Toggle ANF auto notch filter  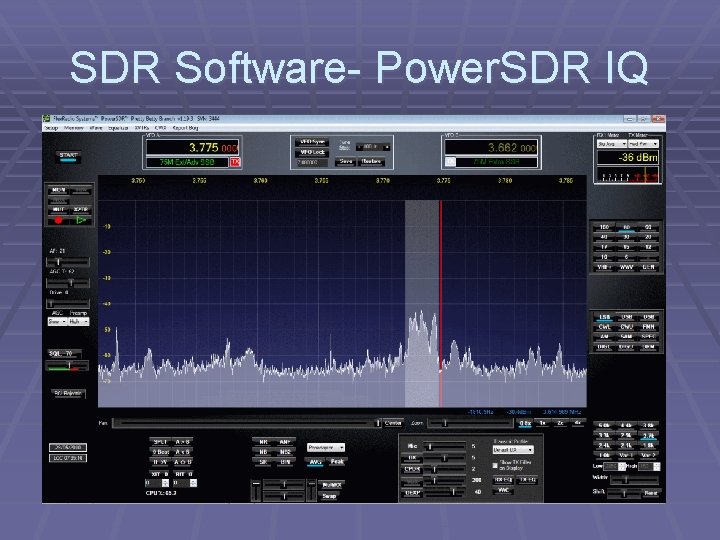[x=285, y=442]
